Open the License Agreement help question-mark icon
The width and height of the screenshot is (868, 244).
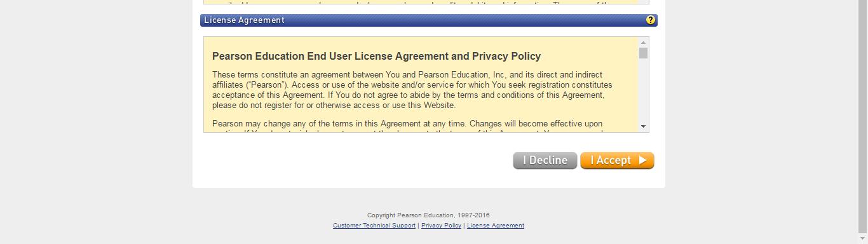pyautogui.click(x=650, y=20)
